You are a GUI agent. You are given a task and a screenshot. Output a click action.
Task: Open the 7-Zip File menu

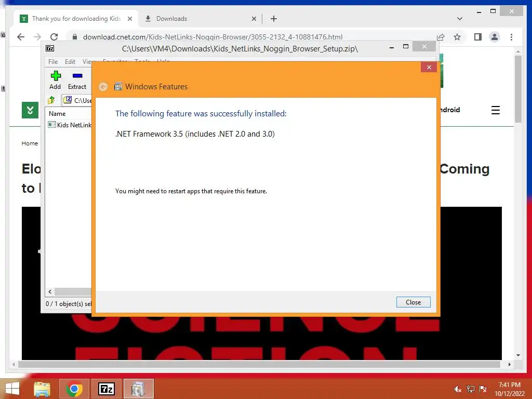pyautogui.click(x=53, y=62)
